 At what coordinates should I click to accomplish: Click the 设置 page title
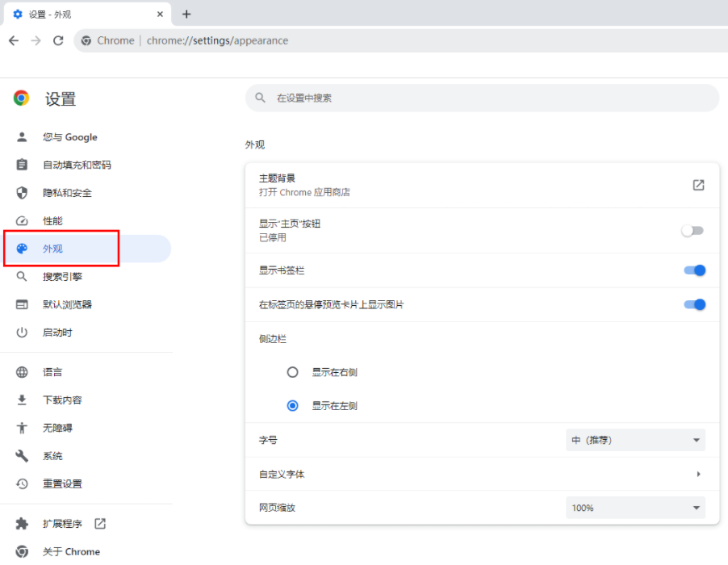click(61, 99)
